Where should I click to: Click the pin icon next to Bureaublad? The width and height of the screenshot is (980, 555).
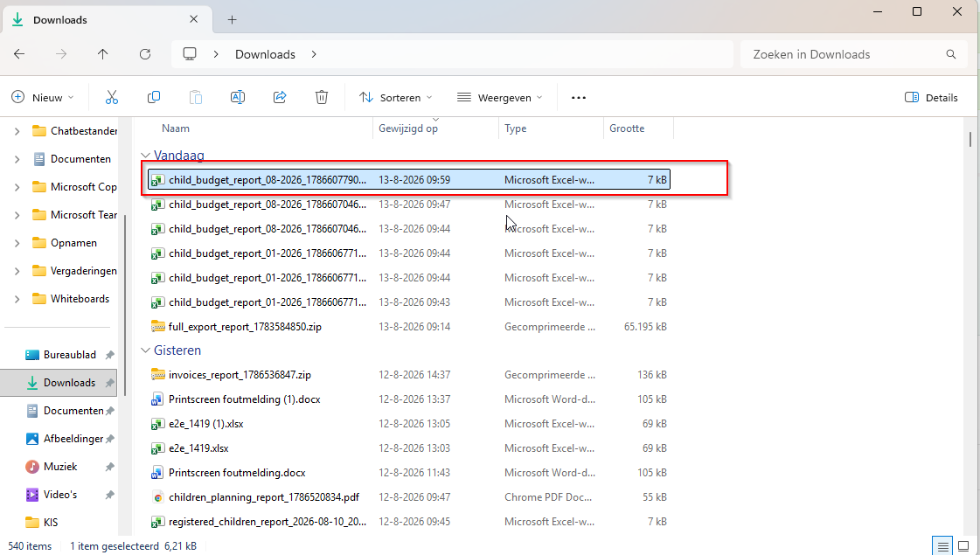110,355
